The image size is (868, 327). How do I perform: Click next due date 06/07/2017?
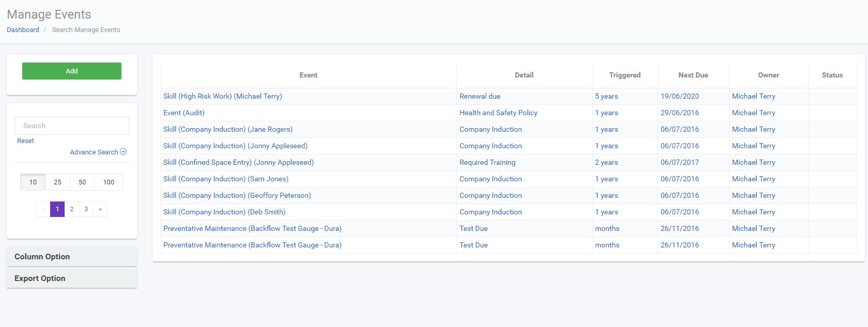tap(680, 162)
